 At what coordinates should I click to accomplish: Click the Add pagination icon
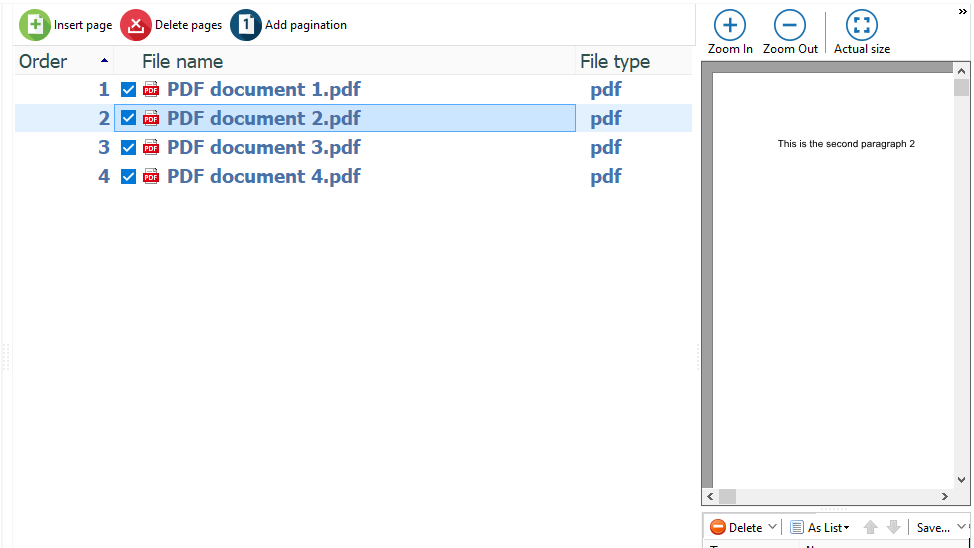pyautogui.click(x=246, y=25)
